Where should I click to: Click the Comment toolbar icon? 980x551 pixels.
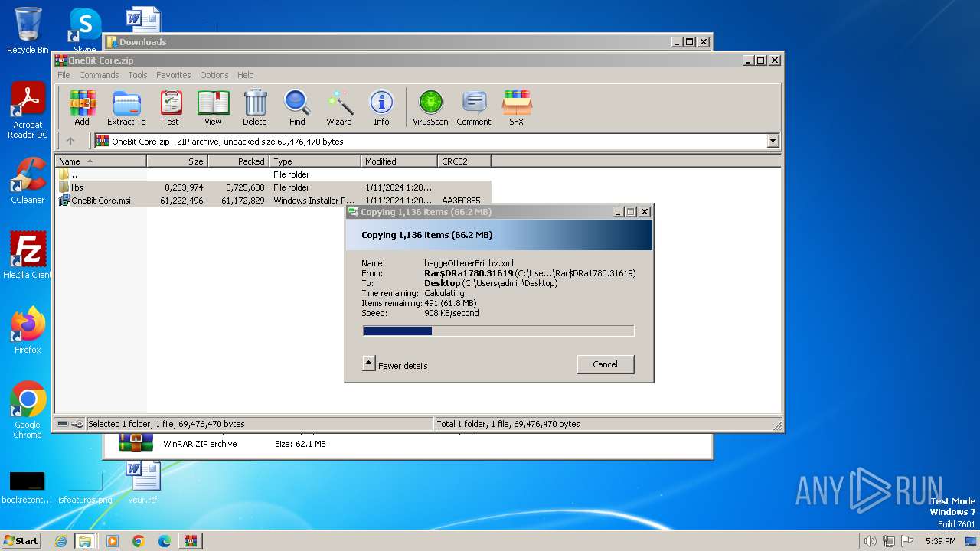point(474,107)
